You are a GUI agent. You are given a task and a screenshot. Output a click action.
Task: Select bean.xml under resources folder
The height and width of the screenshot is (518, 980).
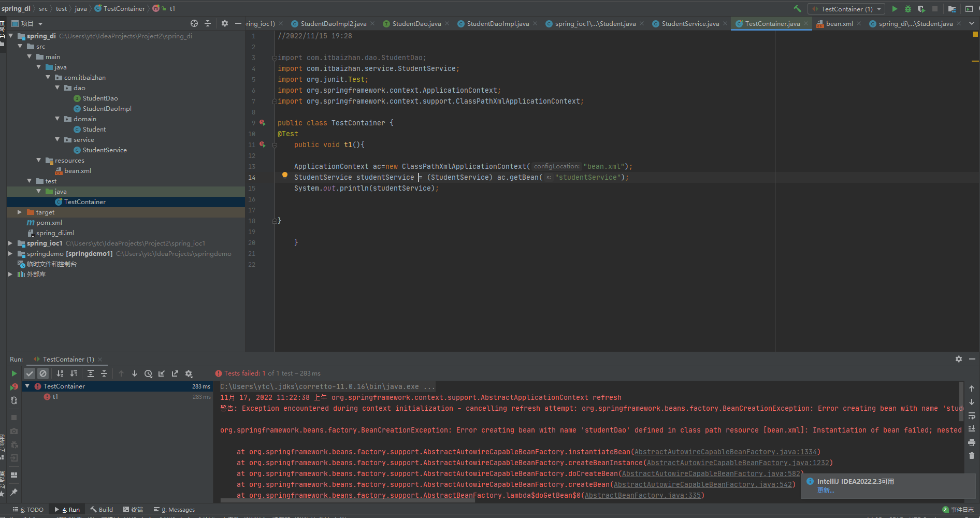click(x=77, y=170)
